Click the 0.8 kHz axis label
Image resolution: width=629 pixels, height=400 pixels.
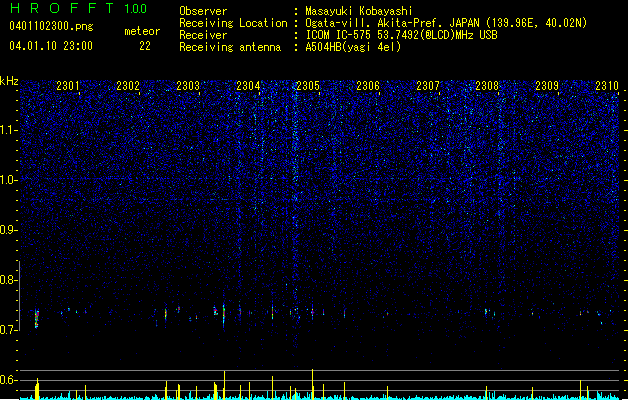point(9,280)
